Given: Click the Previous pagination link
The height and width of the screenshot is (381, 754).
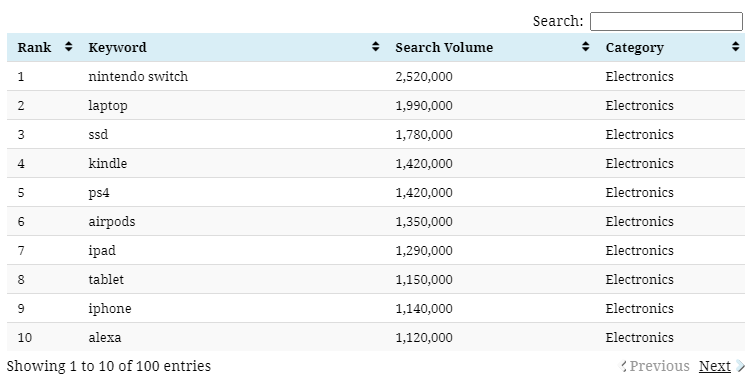Looking at the screenshot, I should [x=659, y=366].
